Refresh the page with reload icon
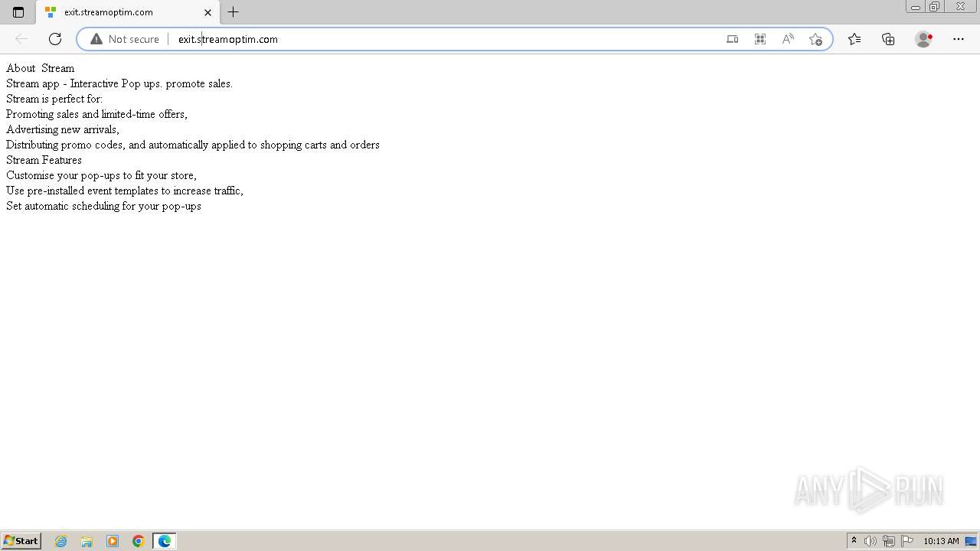980x551 pixels. 55,39
